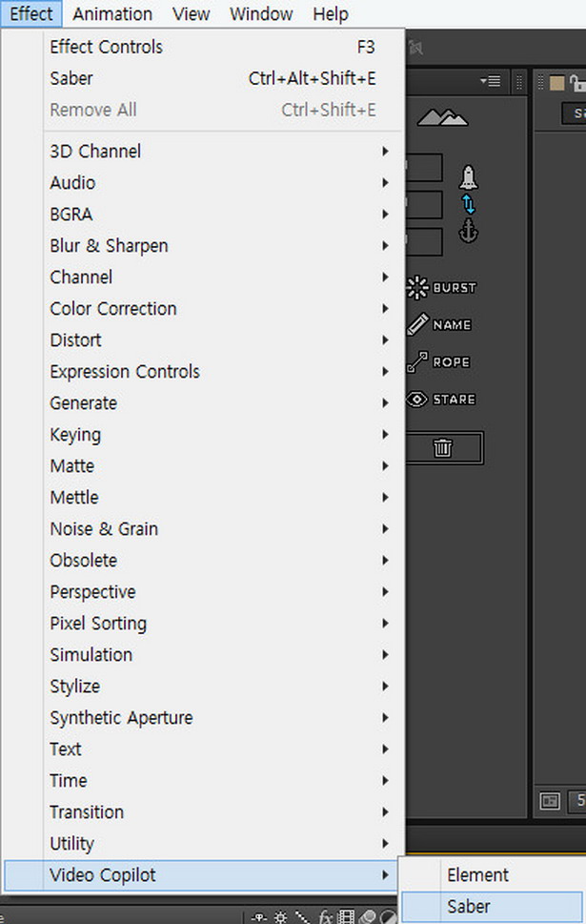
Task: Click the input box beside the rocket icon
Action: tap(424, 168)
